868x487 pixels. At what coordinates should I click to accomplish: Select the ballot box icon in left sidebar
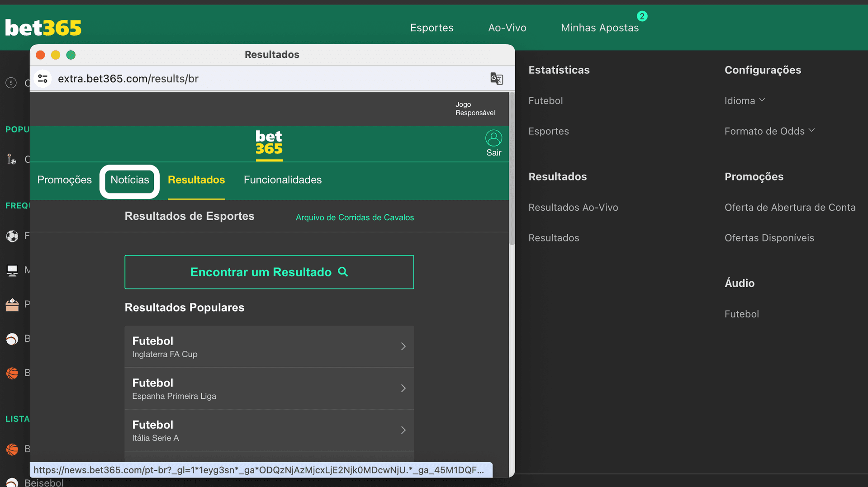tap(12, 304)
